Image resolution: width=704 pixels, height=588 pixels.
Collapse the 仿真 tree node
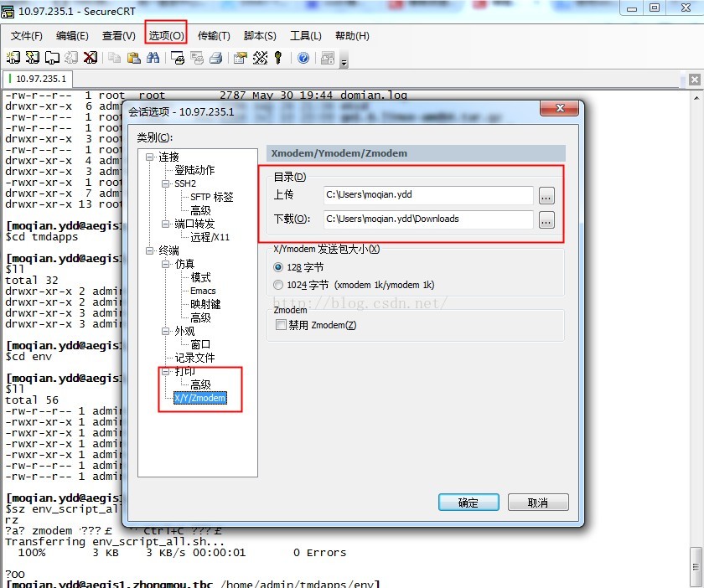(x=165, y=264)
